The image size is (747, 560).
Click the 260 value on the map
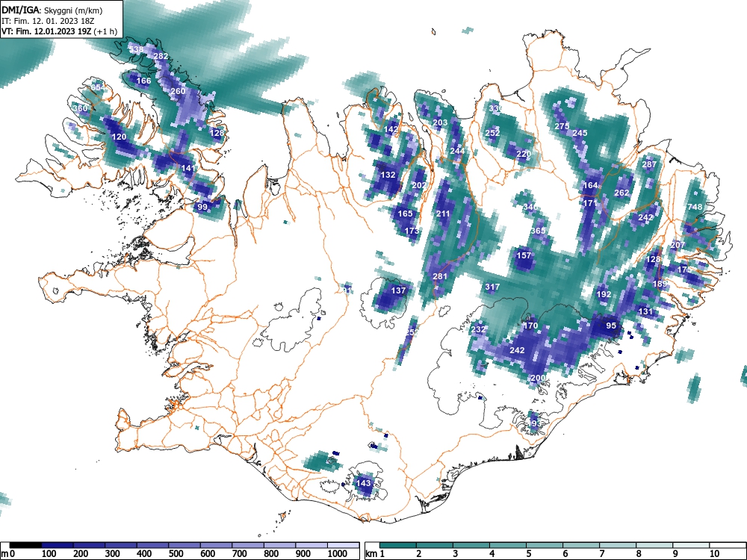178,91
